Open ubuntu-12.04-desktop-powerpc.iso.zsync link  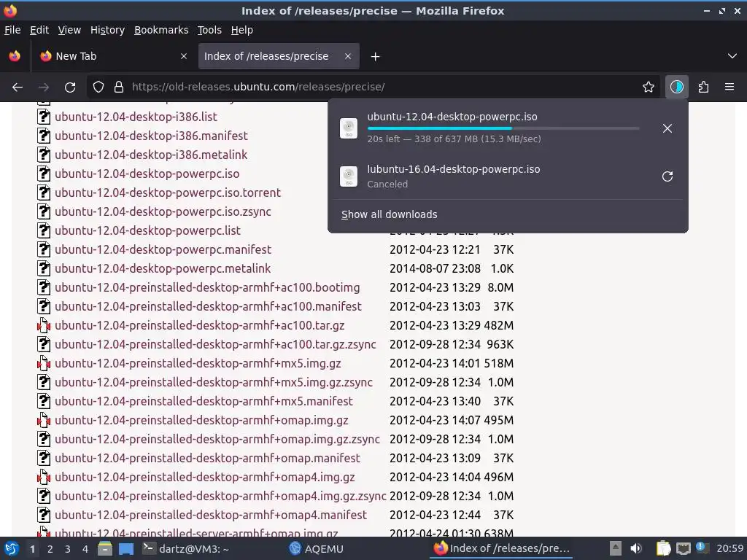coord(163,212)
